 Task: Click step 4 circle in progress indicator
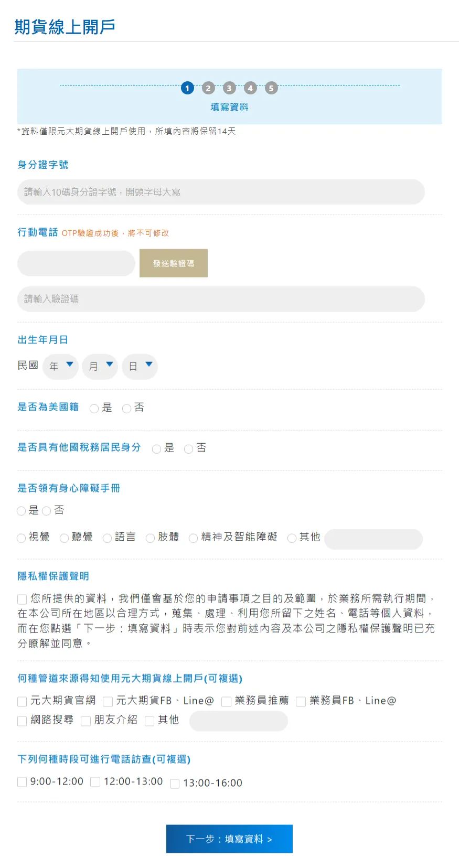coord(250,88)
